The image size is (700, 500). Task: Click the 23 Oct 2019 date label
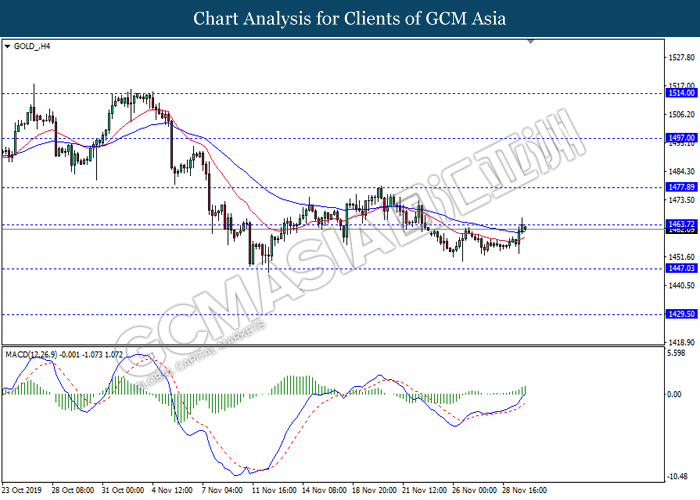pyautogui.click(x=22, y=490)
